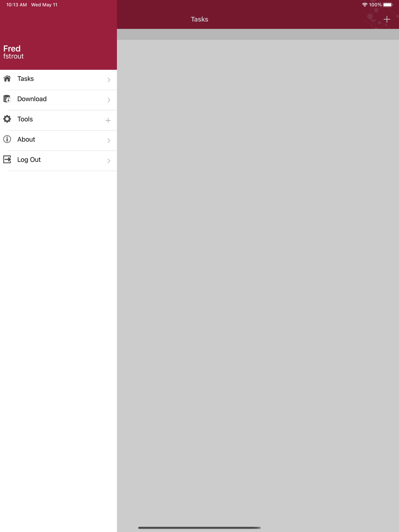Click the About info icon

tap(7, 139)
